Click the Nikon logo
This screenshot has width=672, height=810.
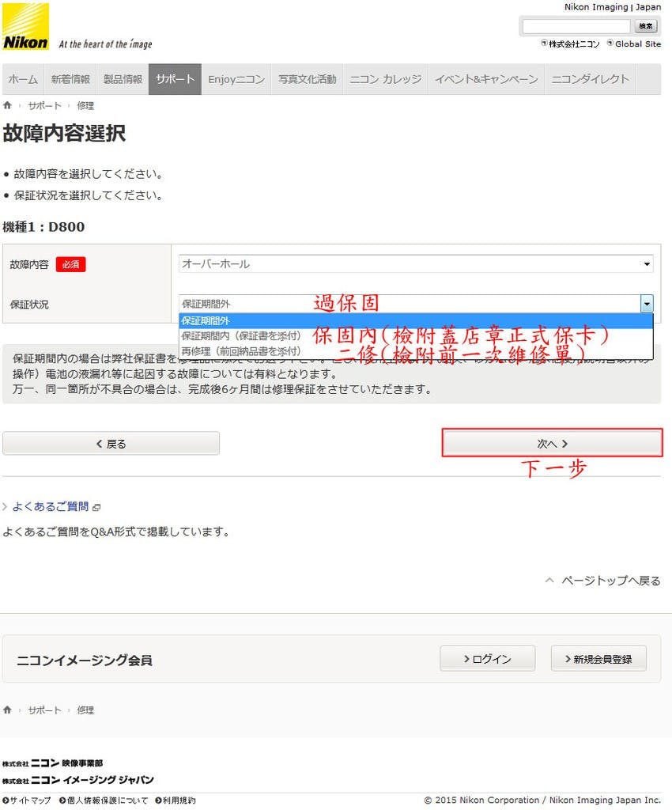(x=26, y=26)
